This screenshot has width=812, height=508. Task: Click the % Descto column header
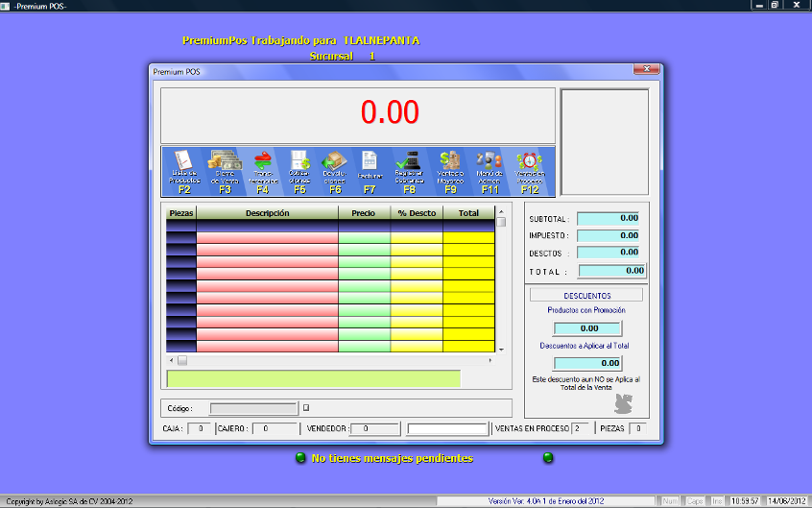click(417, 213)
